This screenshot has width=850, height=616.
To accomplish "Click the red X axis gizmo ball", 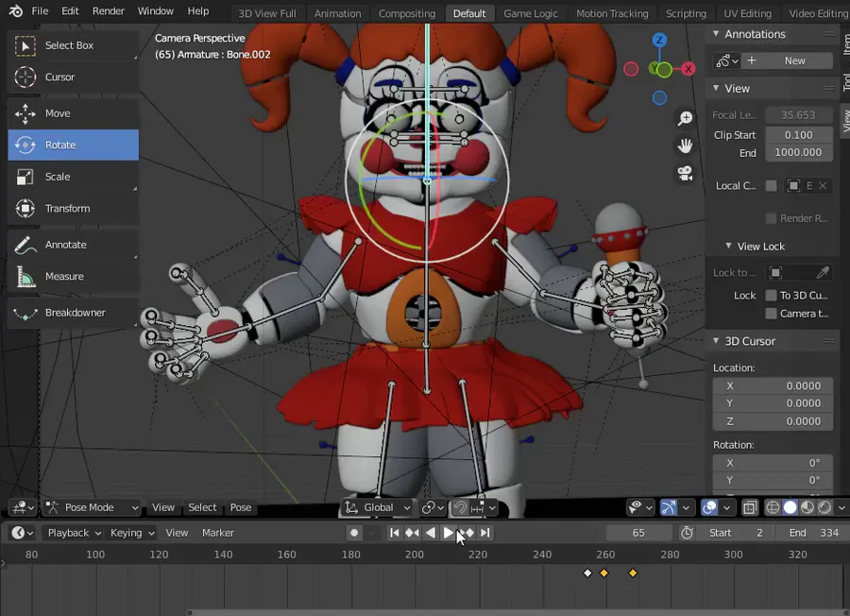I will click(x=688, y=69).
